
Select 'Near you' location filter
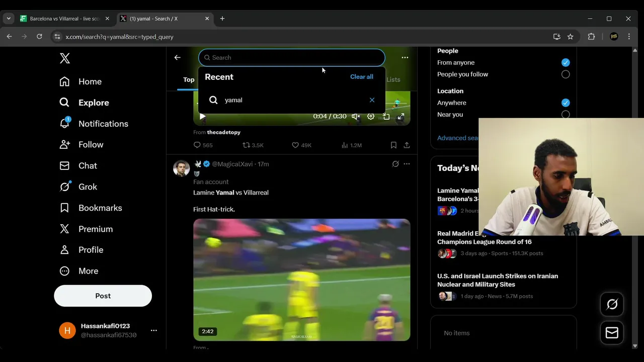[x=566, y=115]
